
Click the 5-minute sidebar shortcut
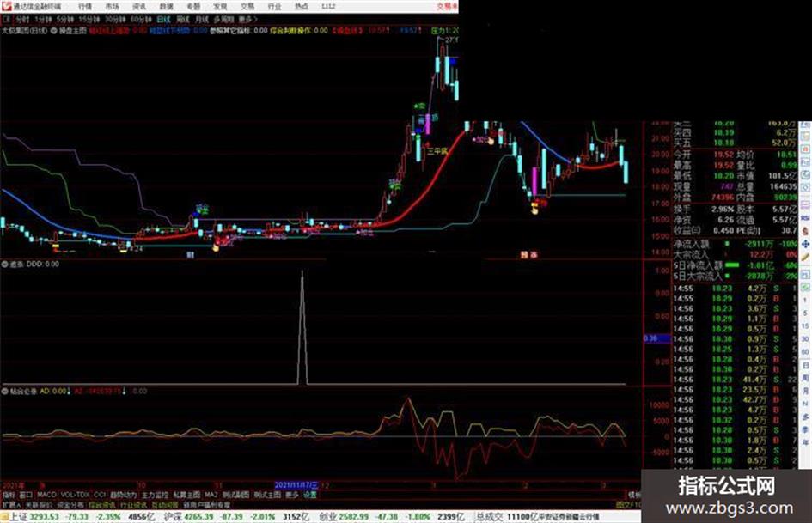(x=805, y=313)
